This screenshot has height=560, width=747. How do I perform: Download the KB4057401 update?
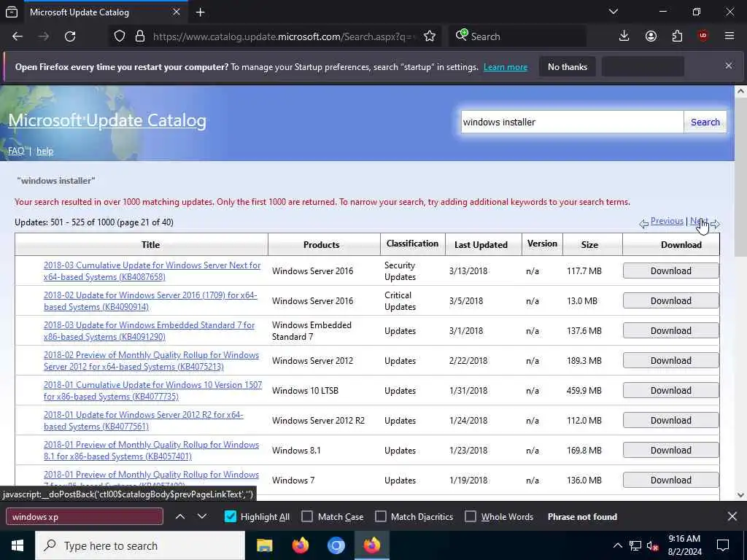tap(671, 451)
